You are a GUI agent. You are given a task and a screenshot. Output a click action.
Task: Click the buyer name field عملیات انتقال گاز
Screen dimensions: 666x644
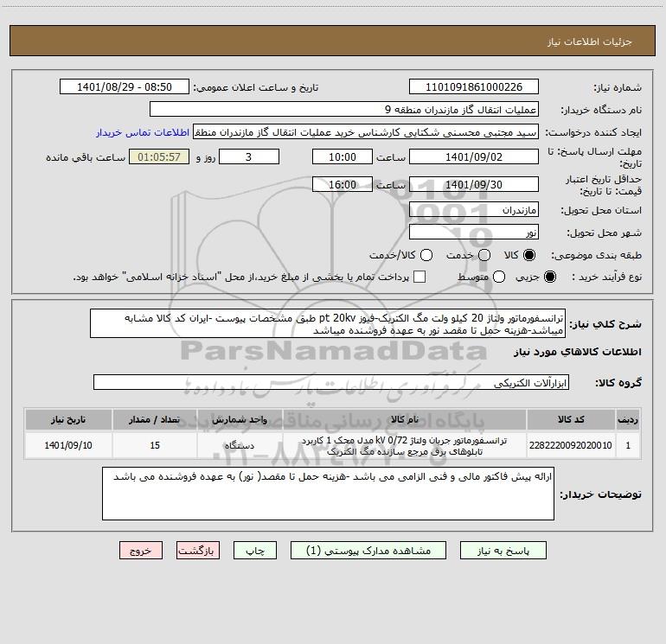pos(344,110)
